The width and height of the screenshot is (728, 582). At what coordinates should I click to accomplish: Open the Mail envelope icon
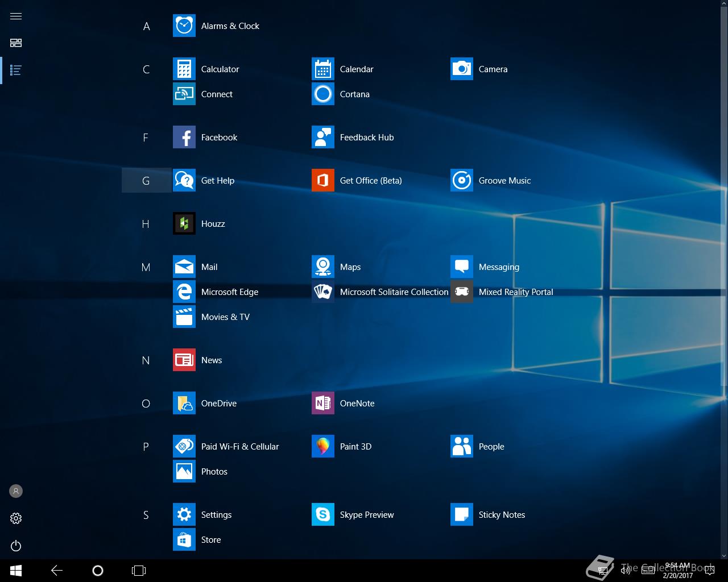click(184, 267)
